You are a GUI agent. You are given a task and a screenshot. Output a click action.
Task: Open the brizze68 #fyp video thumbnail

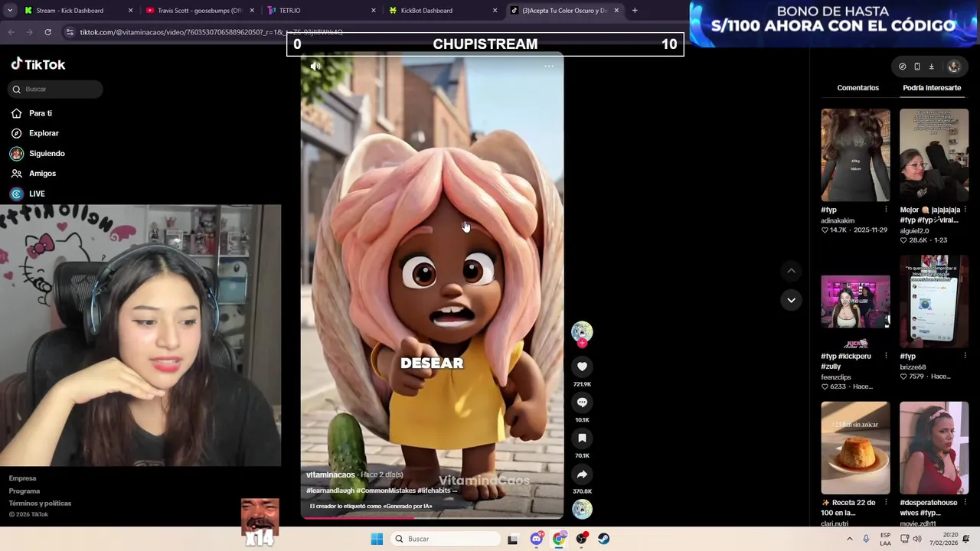pos(934,302)
